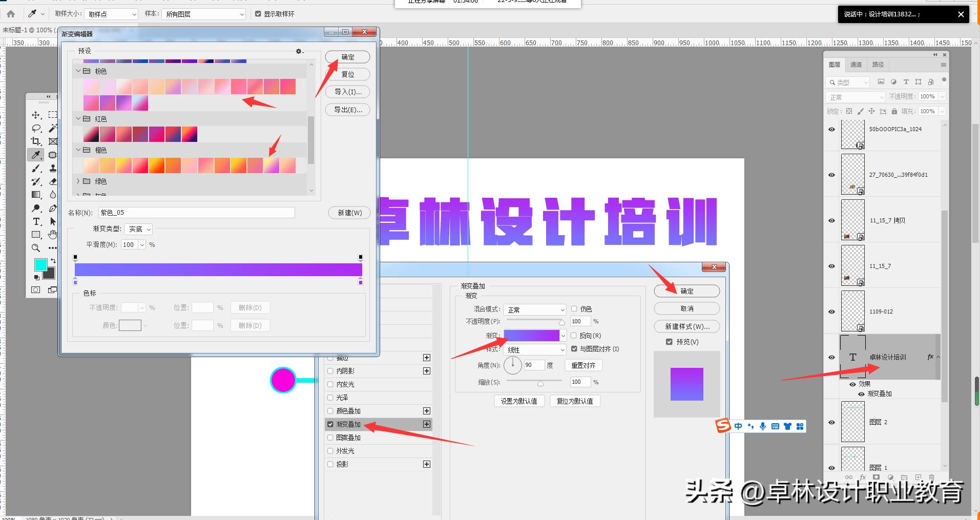Select the Lasso tool

[x=36, y=128]
